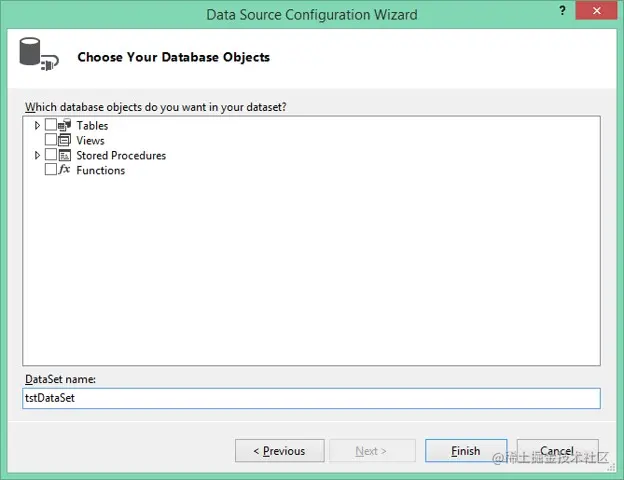This screenshot has width=624, height=480.
Task: Open the help question mark button
Action: click(x=562, y=10)
